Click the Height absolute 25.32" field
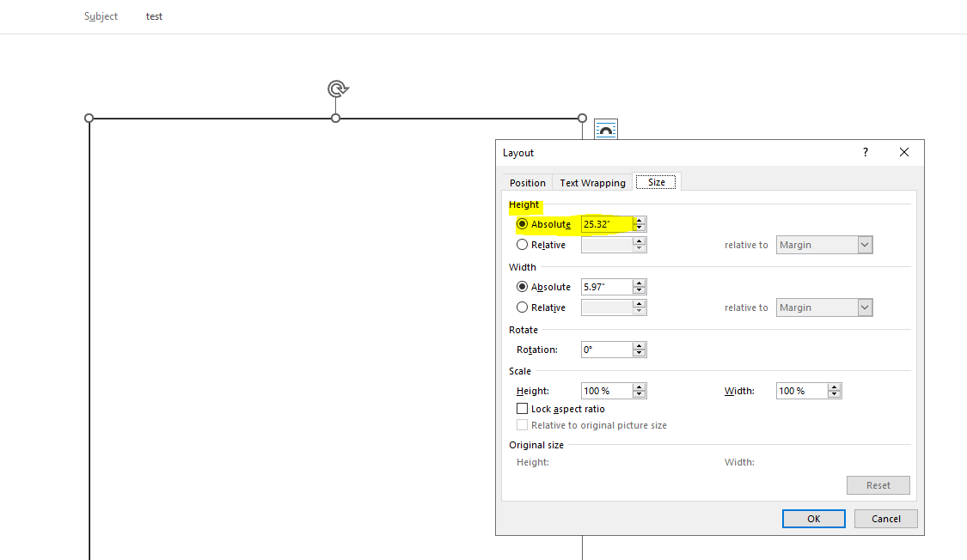 pyautogui.click(x=607, y=224)
